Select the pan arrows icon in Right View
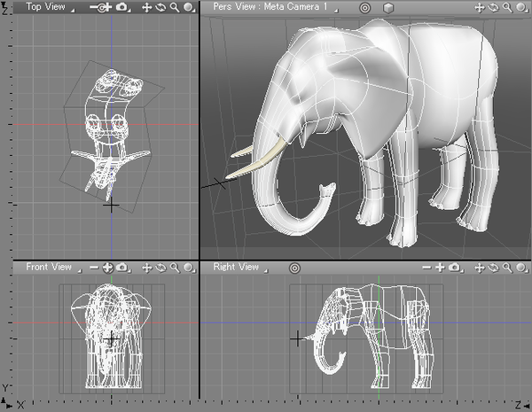 point(480,267)
